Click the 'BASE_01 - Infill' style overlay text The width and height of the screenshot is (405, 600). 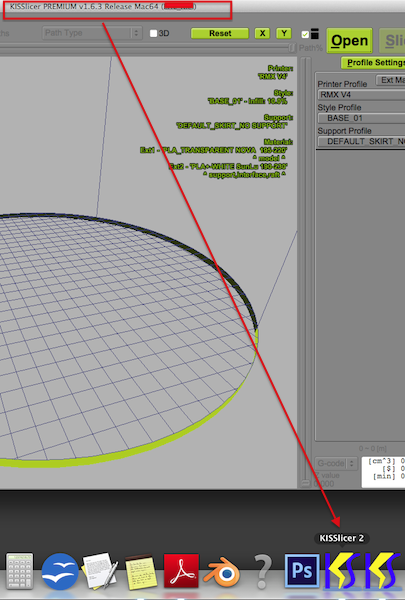[247, 101]
